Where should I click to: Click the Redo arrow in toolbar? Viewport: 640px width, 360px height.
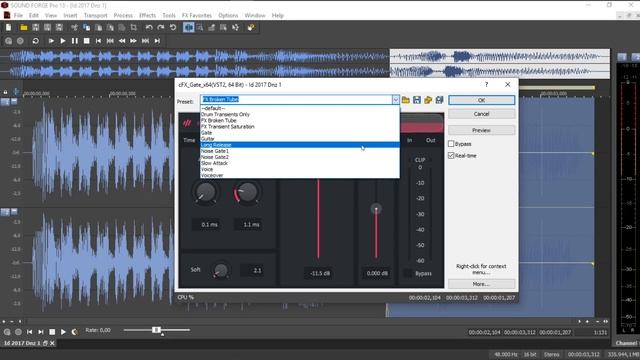pyautogui.click(x=161, y=28)
